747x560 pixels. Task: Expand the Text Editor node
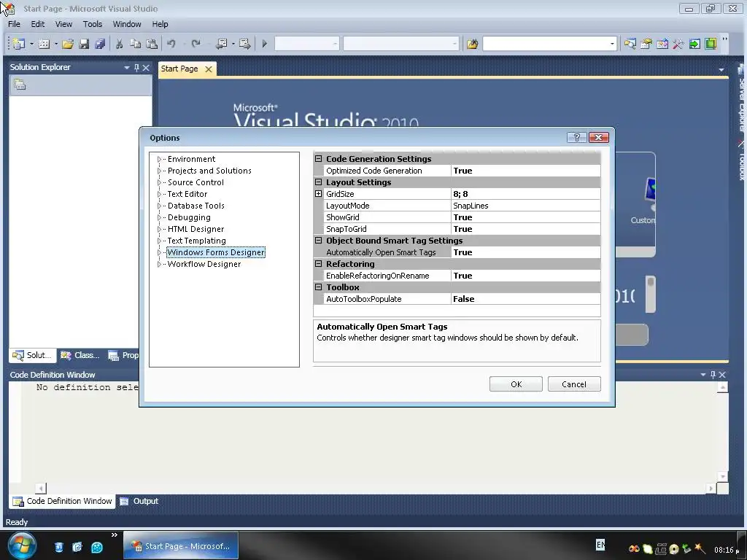(159, 194)
